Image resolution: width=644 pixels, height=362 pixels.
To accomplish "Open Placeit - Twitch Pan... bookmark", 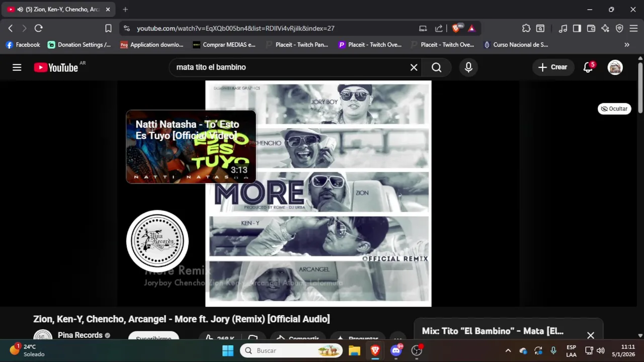I will coord(297,45).
